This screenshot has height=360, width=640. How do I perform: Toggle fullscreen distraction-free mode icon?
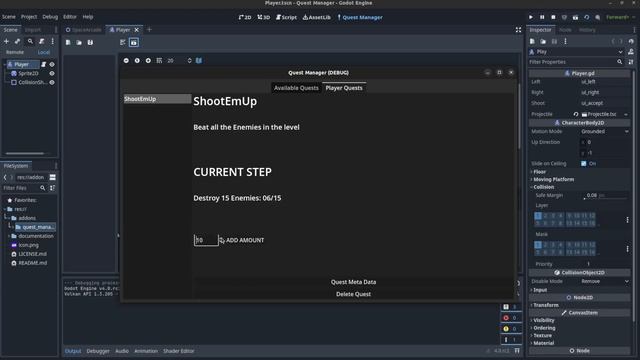(x=518, y=30)
